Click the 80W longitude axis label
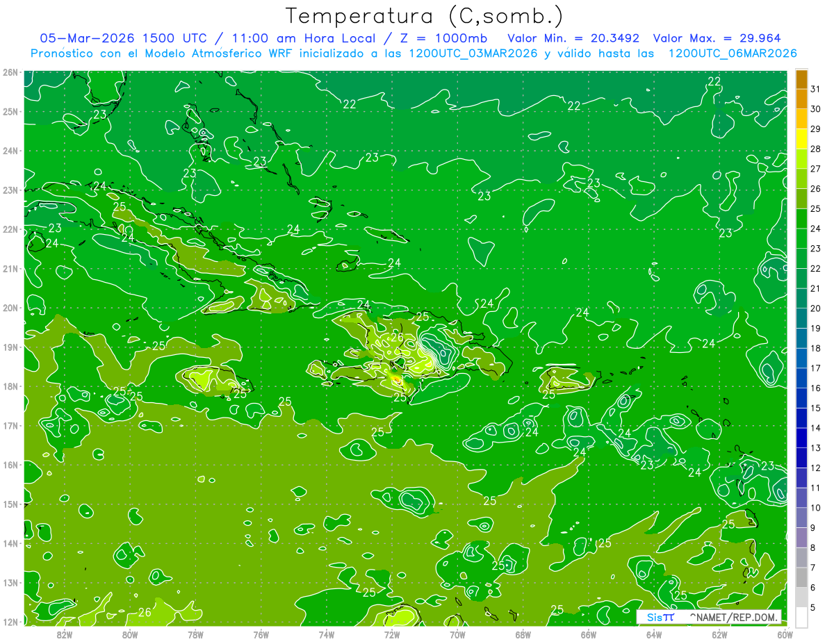This screenshot has height=644, width=834. [130, 634]
